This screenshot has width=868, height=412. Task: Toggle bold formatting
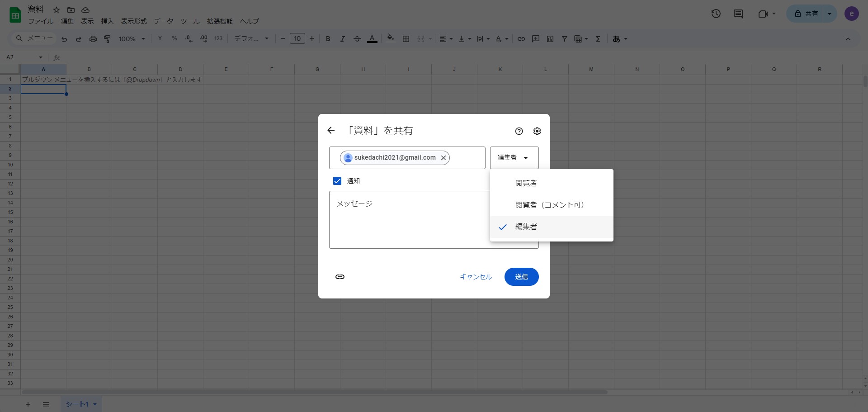(328, 39)
